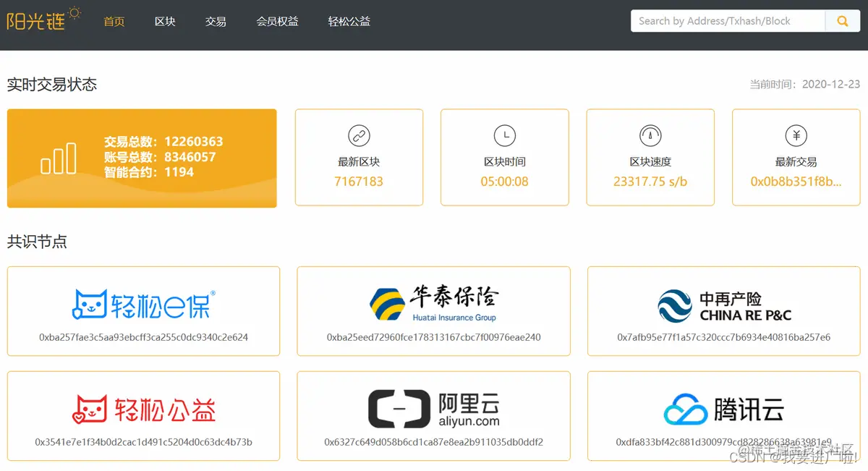868x471 pixels.
Task: Click the 腾讯云 cloud logo
Action: coord(724,410)
